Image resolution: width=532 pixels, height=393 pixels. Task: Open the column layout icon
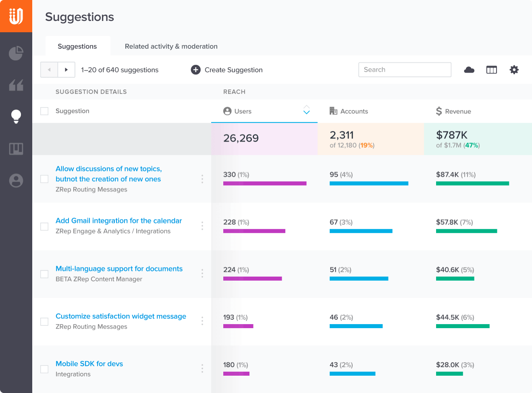[x=492, y=70]
